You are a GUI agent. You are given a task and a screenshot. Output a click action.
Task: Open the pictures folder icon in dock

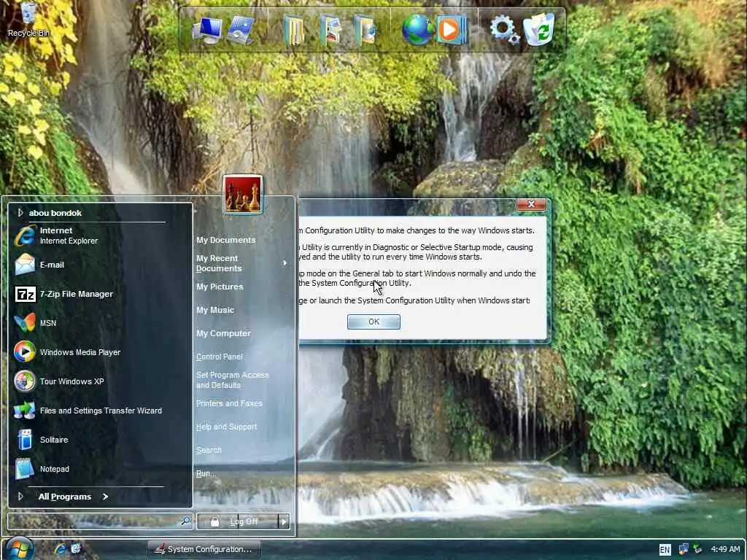(330, 29)
